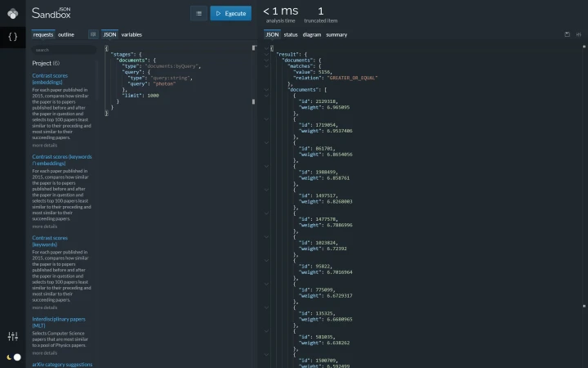Collapse the "documents": { node fold arrow
The image size is (588, 368).
coord(266,60)
